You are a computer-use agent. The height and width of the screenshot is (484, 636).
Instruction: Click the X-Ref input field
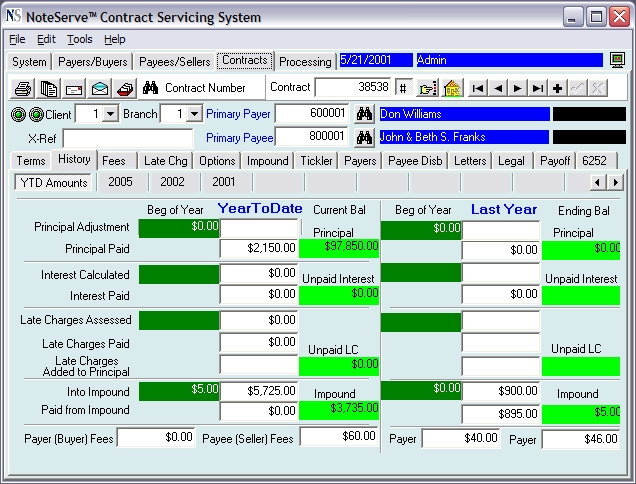point(128,138)
